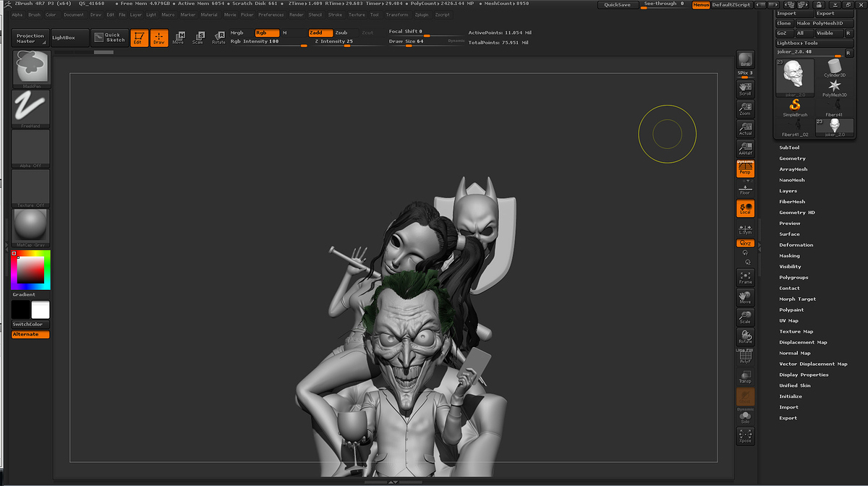Expand the Deformation section
This screenshot has width=868, height=486.
(x=796, y=245)
